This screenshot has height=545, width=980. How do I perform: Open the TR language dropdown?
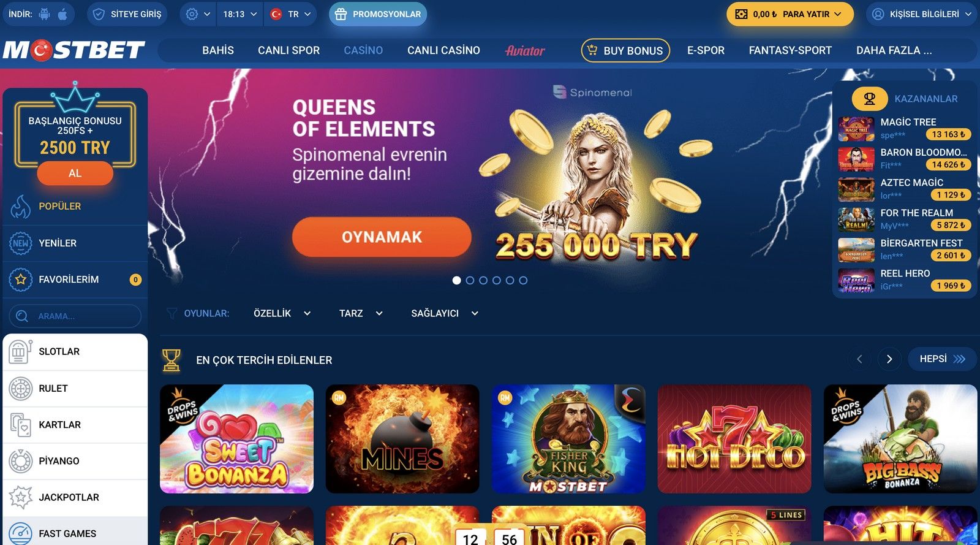click(x=291, y=14)
